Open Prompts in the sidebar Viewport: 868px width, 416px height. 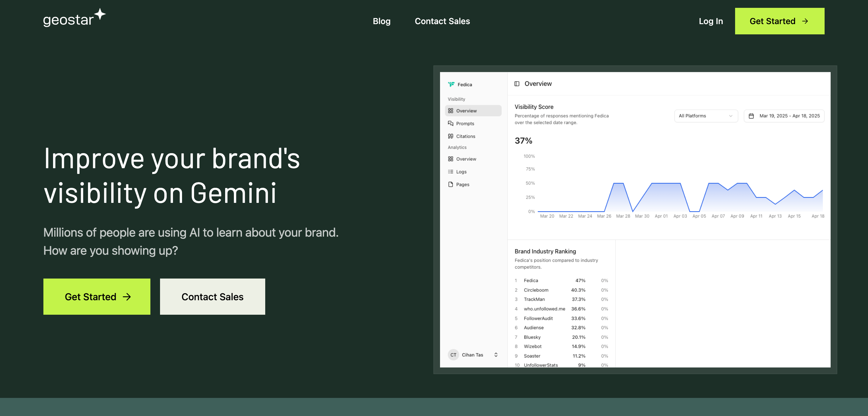[x=473, y=123]
